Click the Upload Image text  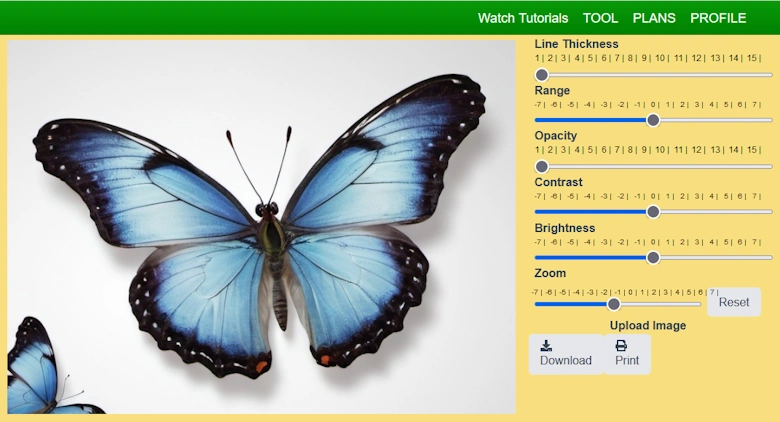647,325
